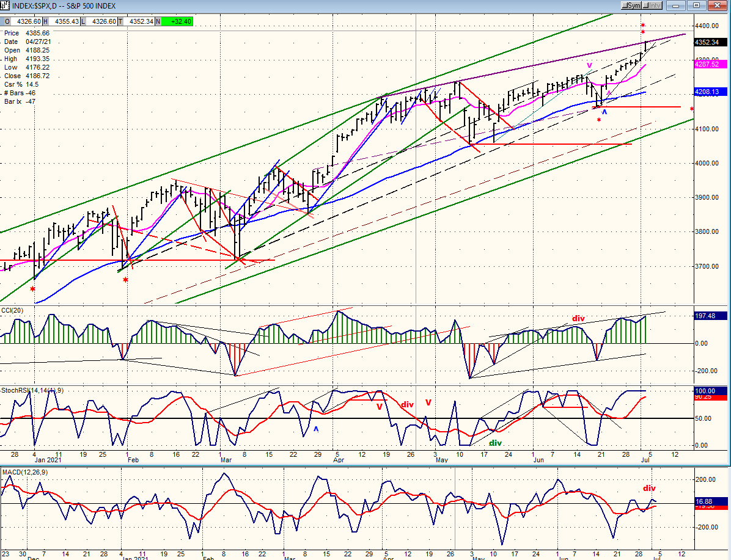This screenshot has height=560, width=731.
Task: Click the black 4352.34 price axis tag
Action: click(x=710, y=42)
